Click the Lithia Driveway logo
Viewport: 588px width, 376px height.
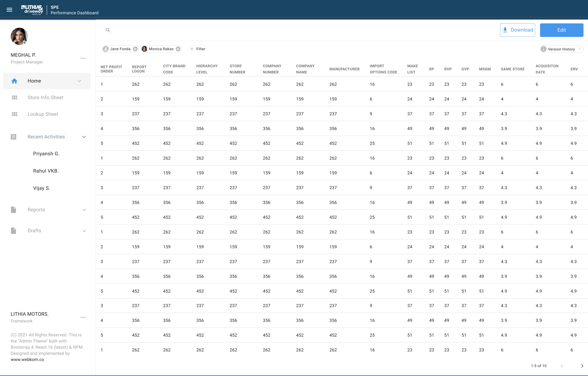[x=32, y=10]
